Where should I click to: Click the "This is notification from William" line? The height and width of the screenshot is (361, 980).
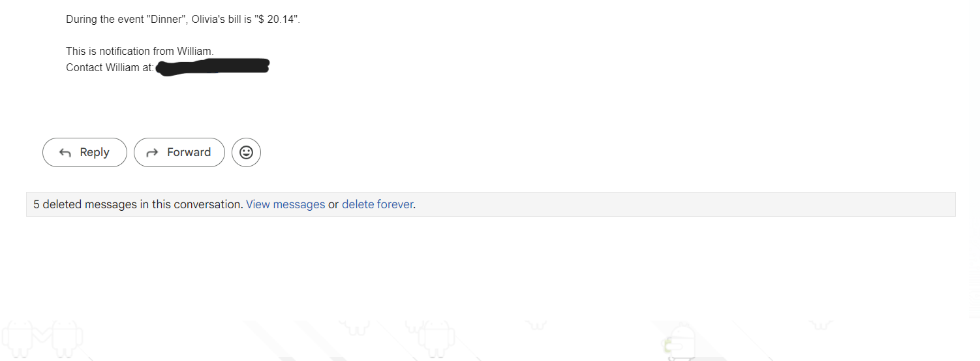[x=140, y=51]
